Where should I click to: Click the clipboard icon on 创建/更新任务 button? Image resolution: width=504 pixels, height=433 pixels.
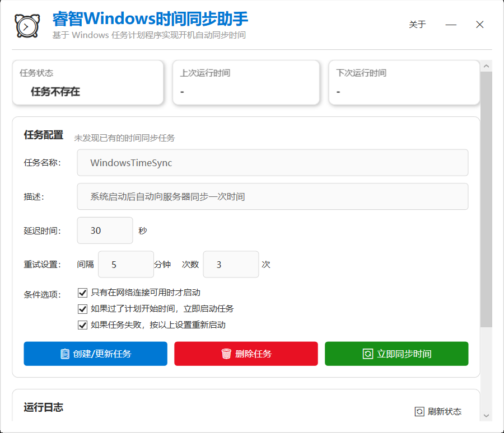64,354
